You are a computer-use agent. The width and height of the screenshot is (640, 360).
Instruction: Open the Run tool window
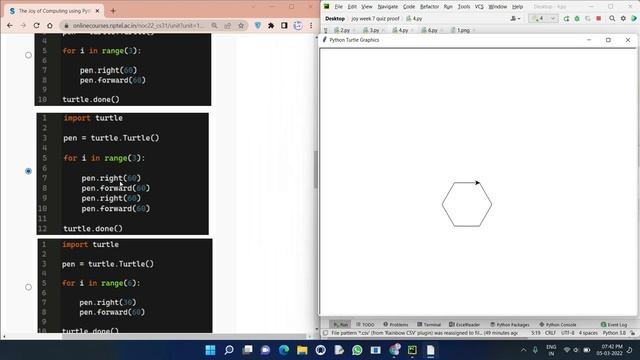(340, 324)
